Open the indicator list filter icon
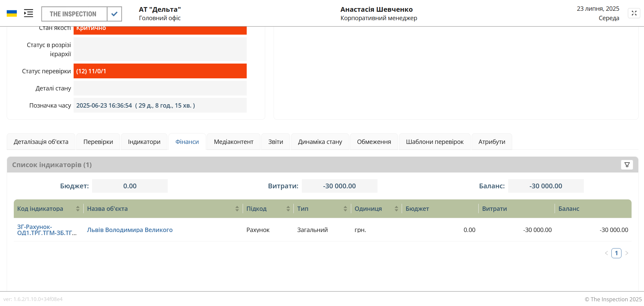The width and height of the screenshot is (644, 306). point(627,165)
